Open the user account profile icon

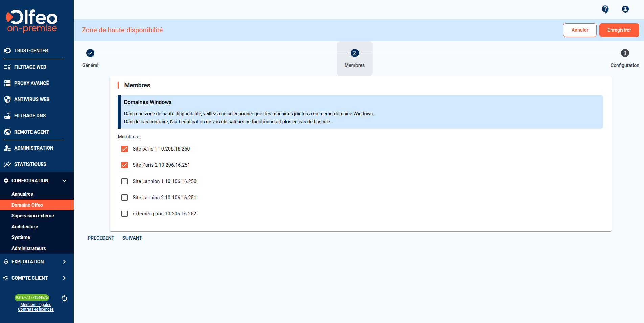[625, 9]
